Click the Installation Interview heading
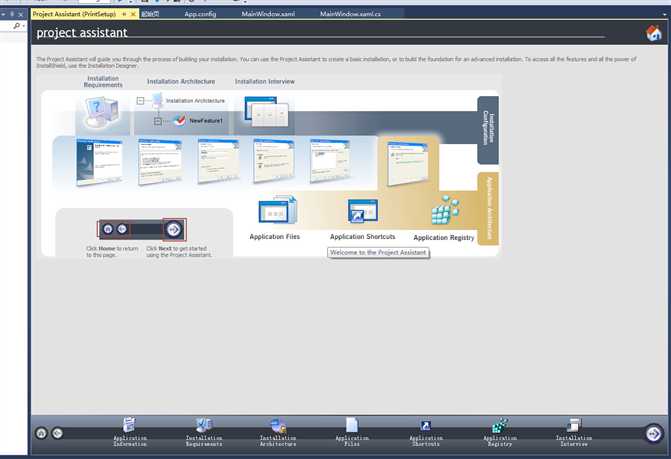 point(265,81)
